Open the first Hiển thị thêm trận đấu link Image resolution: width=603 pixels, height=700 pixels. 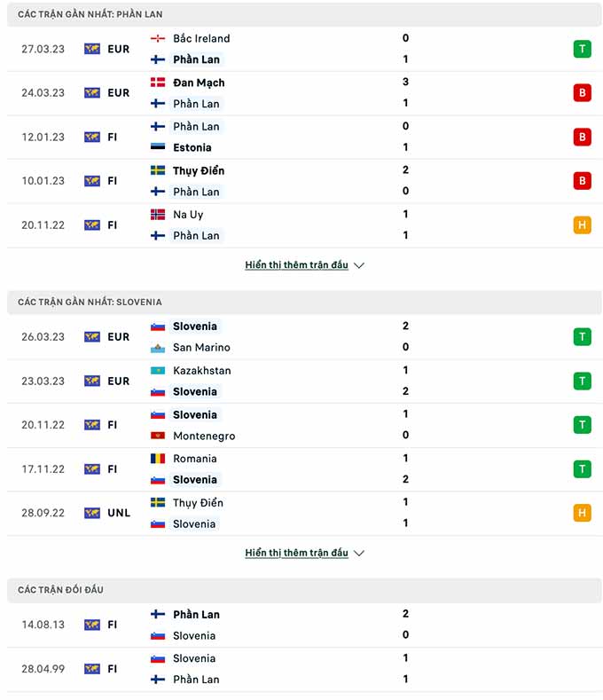coord(296,264)
